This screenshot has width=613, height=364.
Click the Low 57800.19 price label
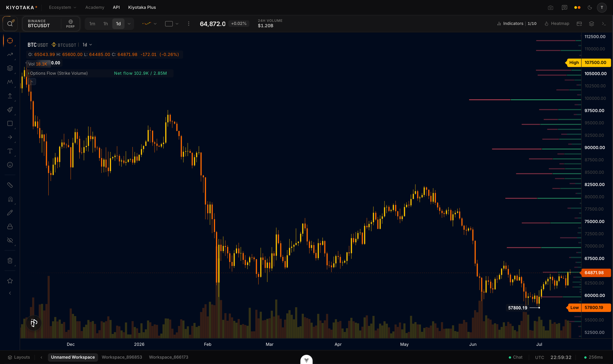coord(588,308)
